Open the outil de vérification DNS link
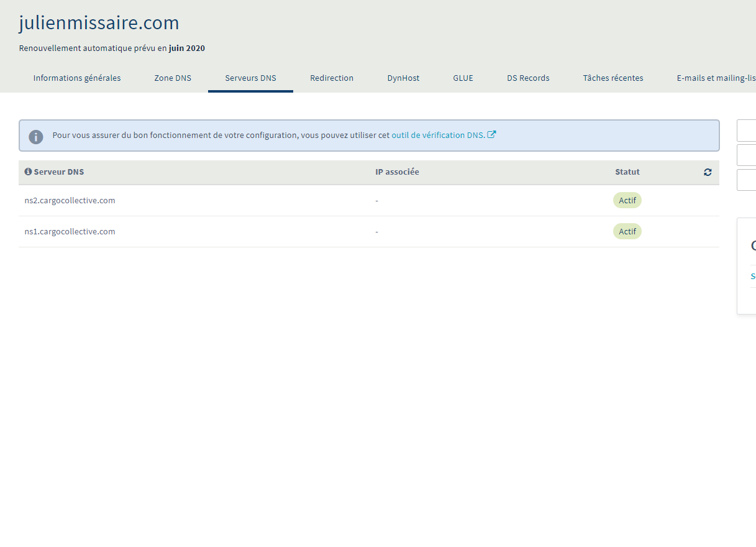This screenshot has height=547, width=756. tap(438, 135)
